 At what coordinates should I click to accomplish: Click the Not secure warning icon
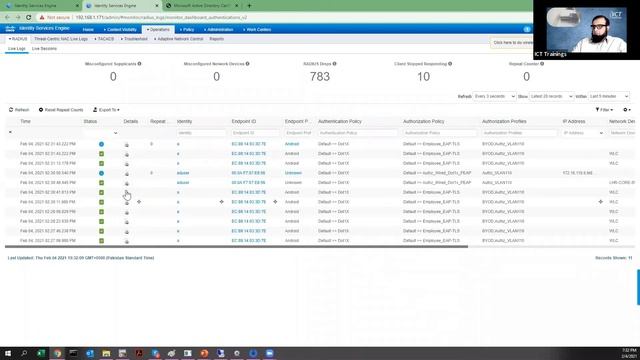(x=42, y=18)
